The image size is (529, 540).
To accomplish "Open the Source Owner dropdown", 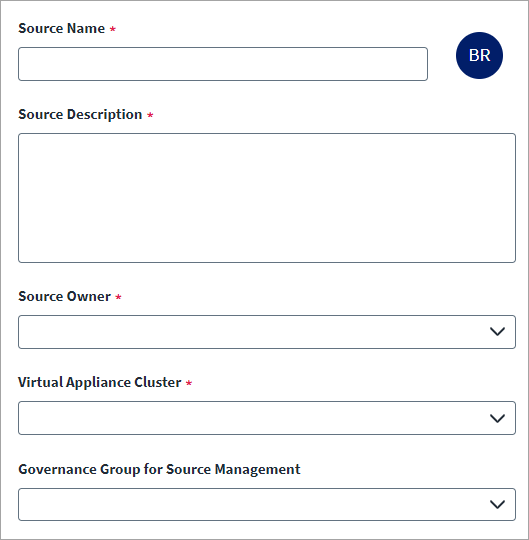I will (x=267, y=332).
